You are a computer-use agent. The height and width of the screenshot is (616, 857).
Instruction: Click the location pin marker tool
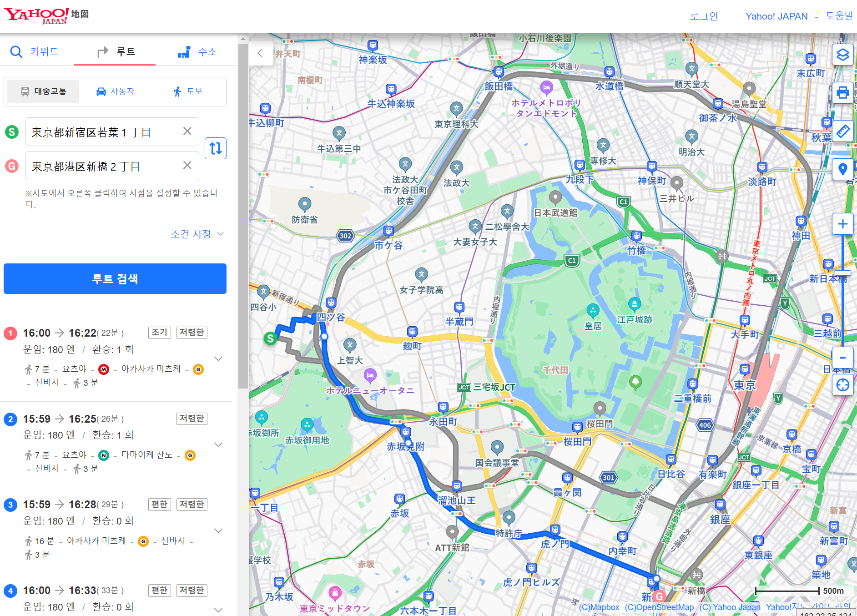click(x=842, y=169)
